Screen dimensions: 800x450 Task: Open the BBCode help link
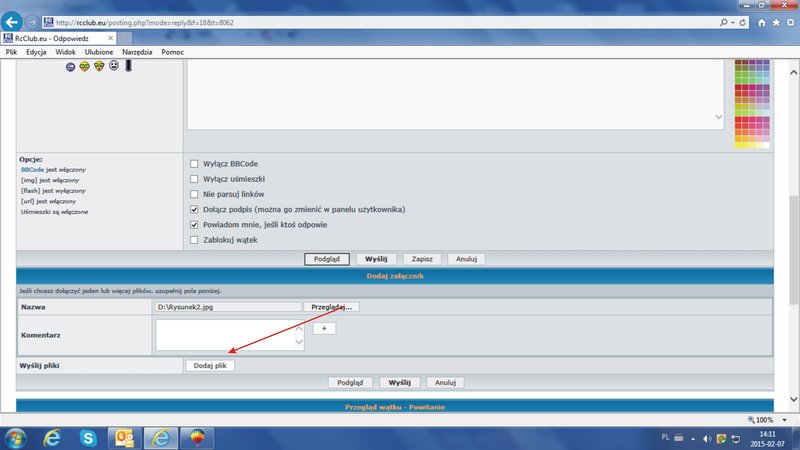pyautogui.click(x=32, y=169)
